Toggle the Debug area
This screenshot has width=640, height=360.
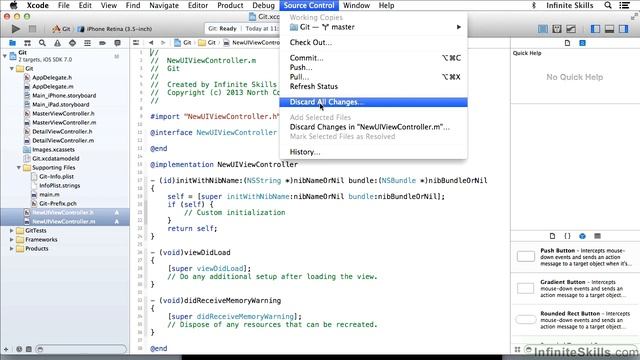tap(609, 29)
